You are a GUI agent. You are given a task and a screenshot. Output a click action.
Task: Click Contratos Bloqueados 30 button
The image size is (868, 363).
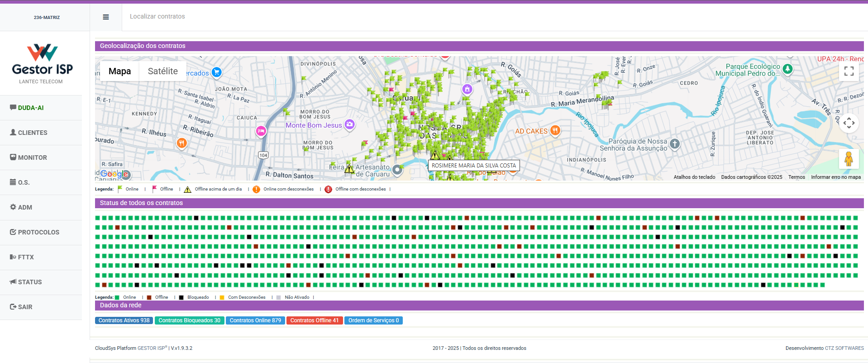click(189, 320)
